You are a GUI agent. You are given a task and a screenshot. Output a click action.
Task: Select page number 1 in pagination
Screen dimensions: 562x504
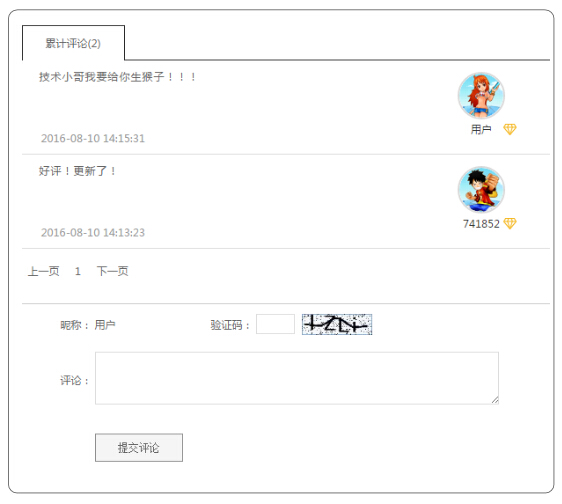pos(78,271)
